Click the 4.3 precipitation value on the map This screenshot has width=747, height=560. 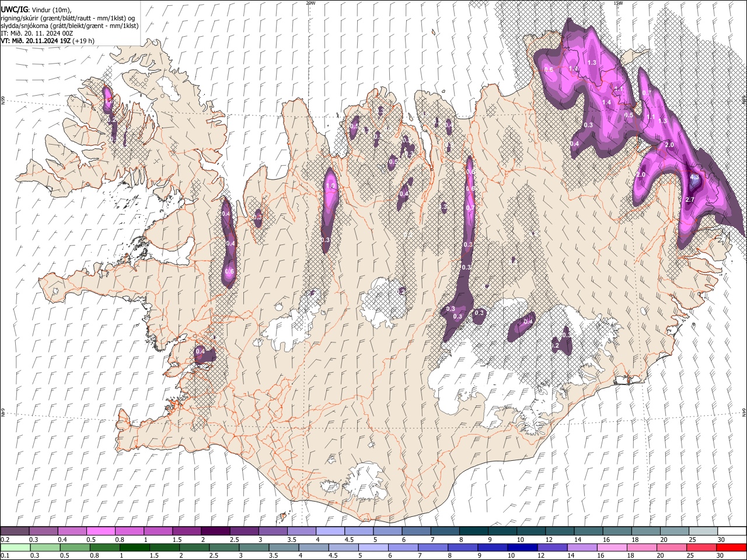point(694,177)
